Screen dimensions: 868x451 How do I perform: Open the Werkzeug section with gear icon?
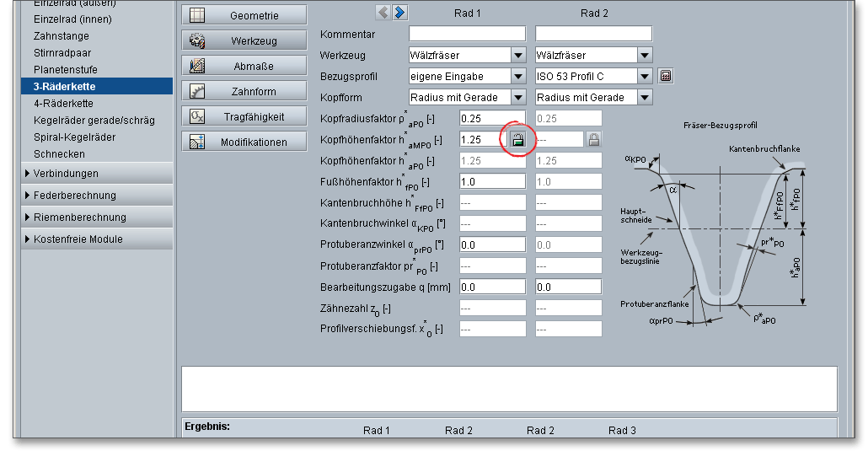[244, 40]
